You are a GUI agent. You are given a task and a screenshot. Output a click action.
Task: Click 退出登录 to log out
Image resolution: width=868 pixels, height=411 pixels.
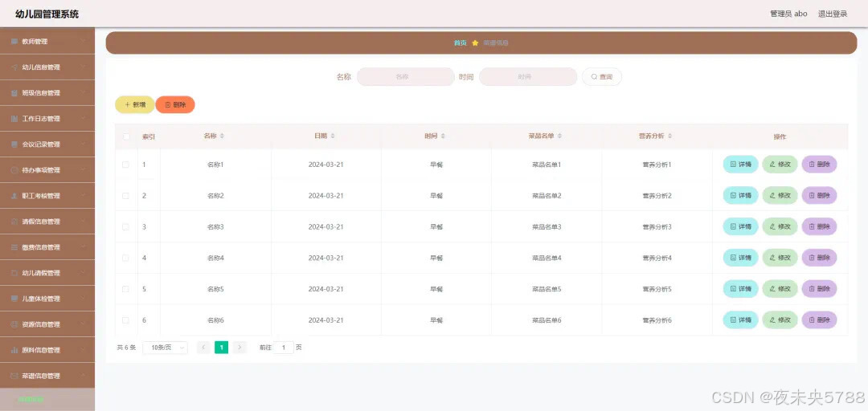click(x=833, y=14)
